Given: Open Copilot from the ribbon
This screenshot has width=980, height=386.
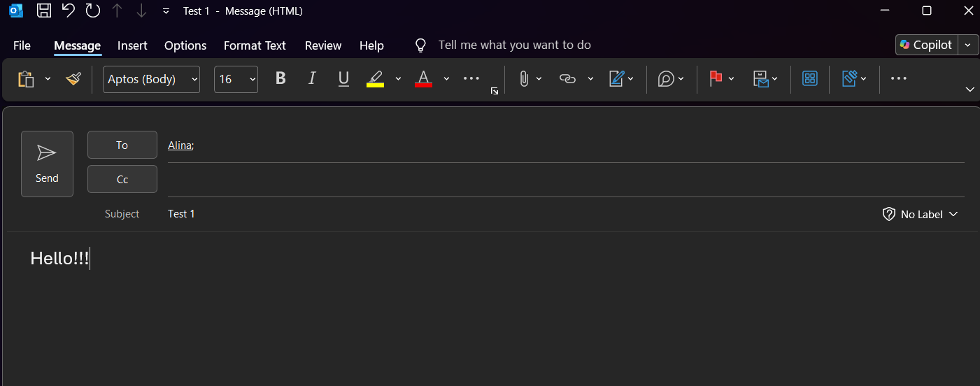Looking at the screenshot, I should [x=927, y=45].
